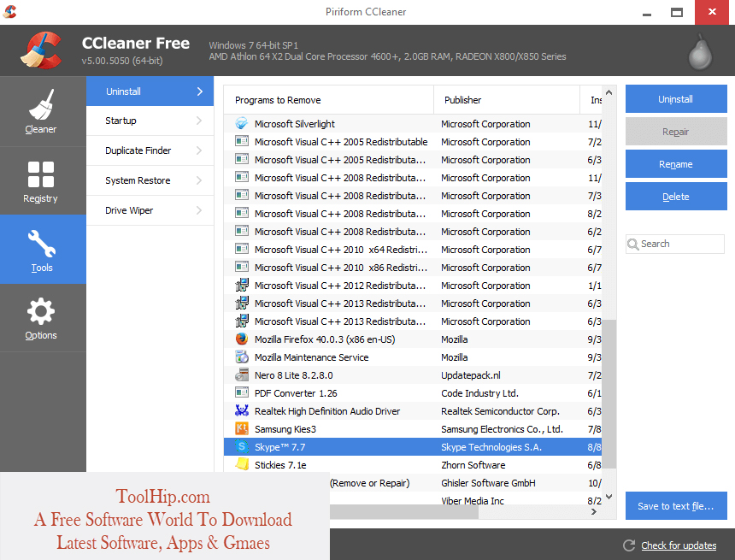The width and height of the screenshot is (735, 560).
Task: Click the Visual C++ 2005 Redistributable icon (untruncated row)
Action: pyautogui.click(x=241, y=141)
